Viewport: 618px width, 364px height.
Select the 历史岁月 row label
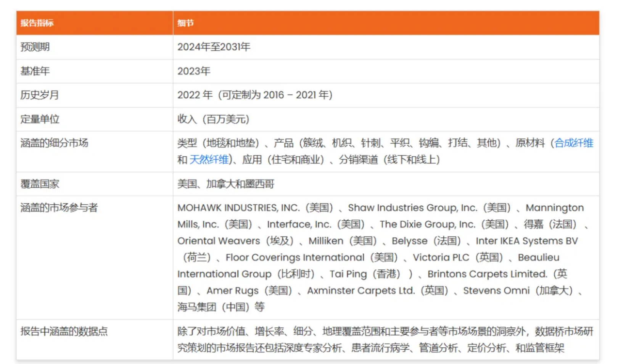point(40,95)
